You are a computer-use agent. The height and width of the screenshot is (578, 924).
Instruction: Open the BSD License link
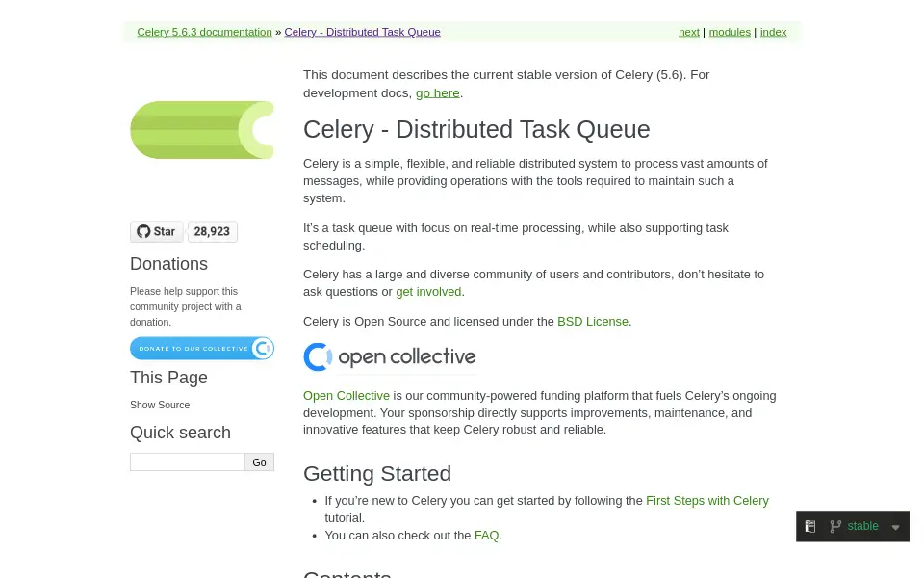(593, 322)
